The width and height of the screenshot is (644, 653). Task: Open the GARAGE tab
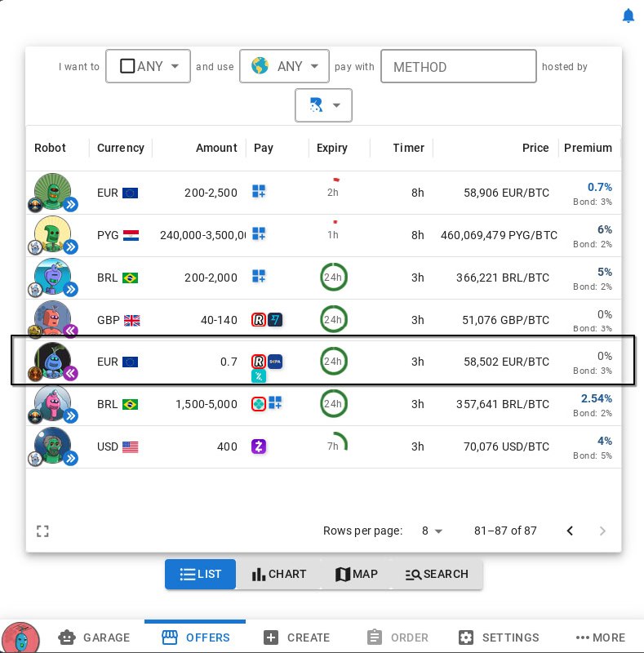pyautogui.click(x=94, y=637)
